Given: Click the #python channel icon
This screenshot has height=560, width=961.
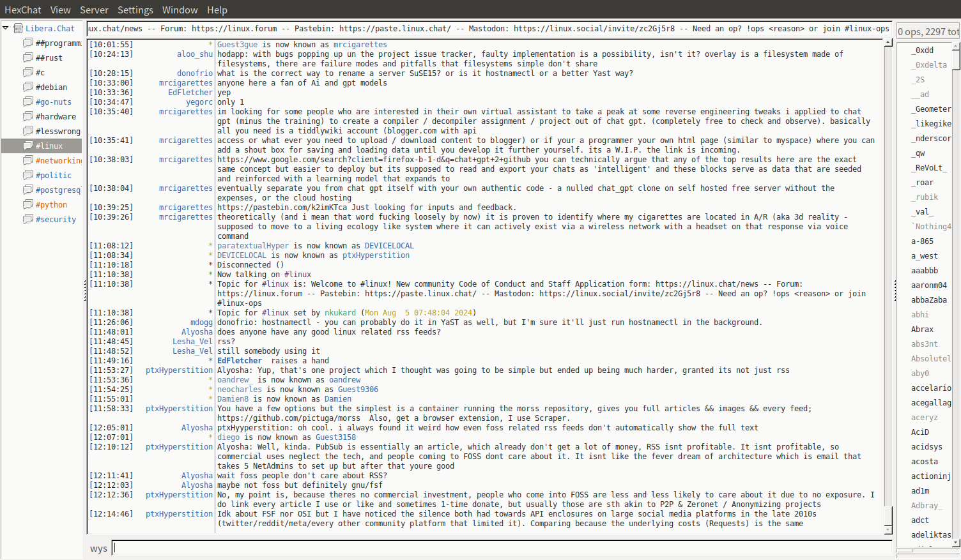Looking at the screenshot, I should (28, 204).
